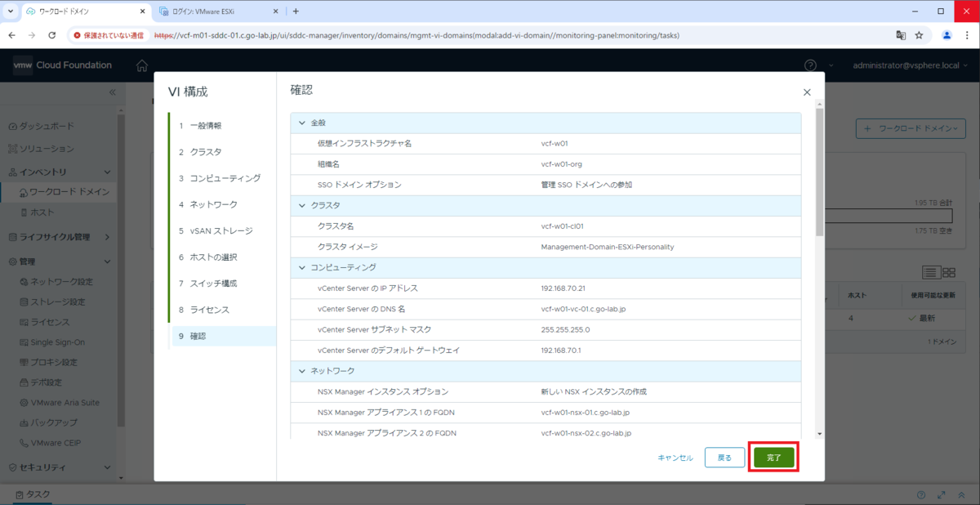Click the translate page icon

901,35
